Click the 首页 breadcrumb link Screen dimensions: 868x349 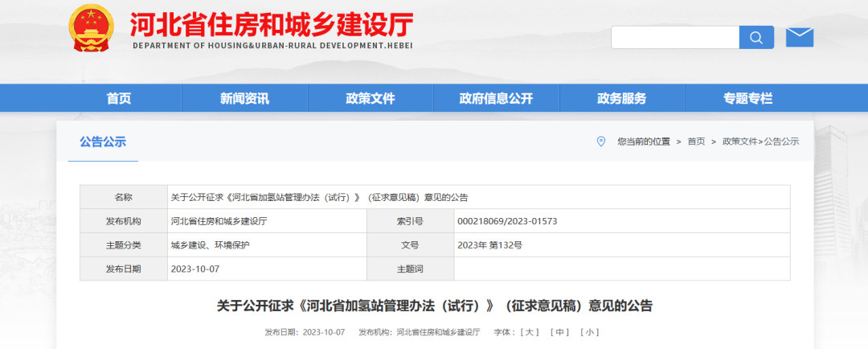696,142
